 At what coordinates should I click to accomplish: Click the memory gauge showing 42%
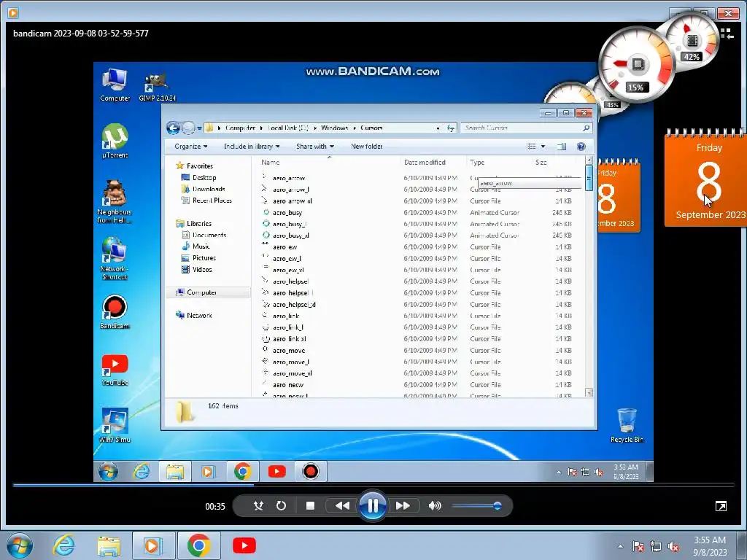[x=692, y=42]
